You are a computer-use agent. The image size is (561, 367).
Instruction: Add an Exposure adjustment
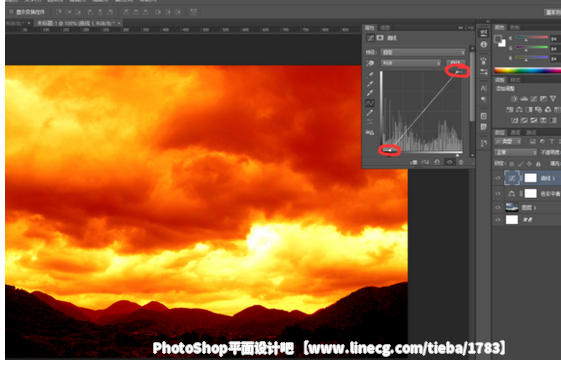pos(543,99)
